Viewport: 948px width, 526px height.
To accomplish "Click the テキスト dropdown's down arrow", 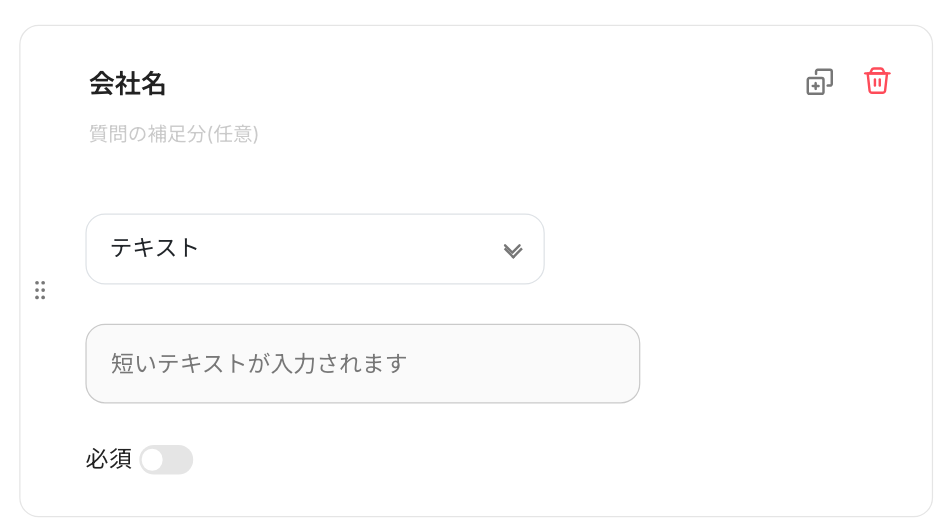I will 513,250.
